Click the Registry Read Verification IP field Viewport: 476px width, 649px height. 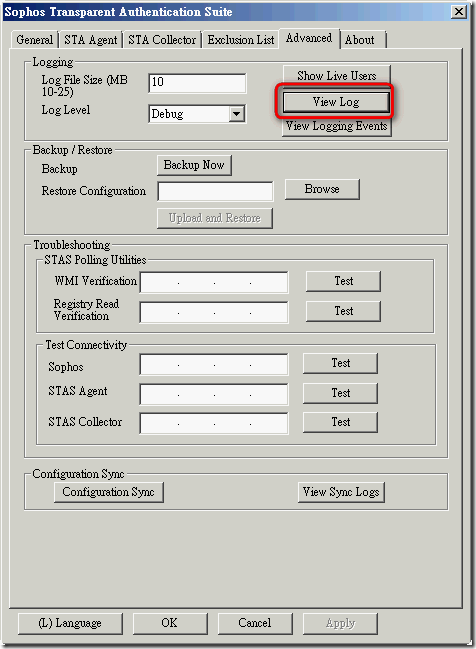pos(214,312)
